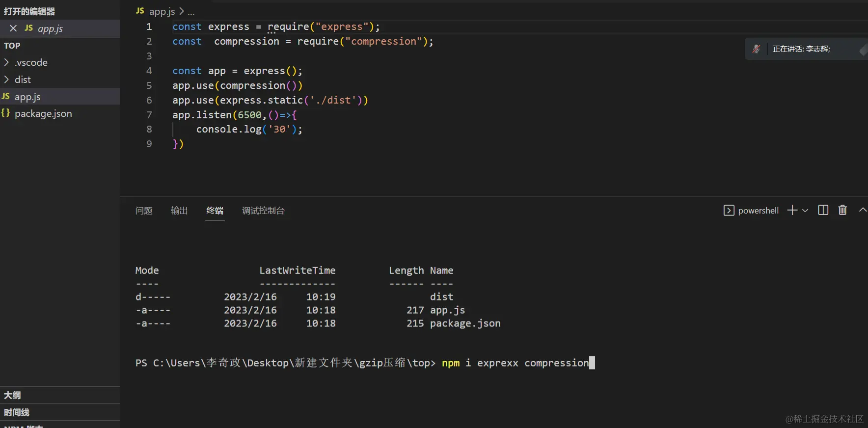Click the LastWriteTime column header in terminal
Screen dimensions: 868x428
coord(298,270)
